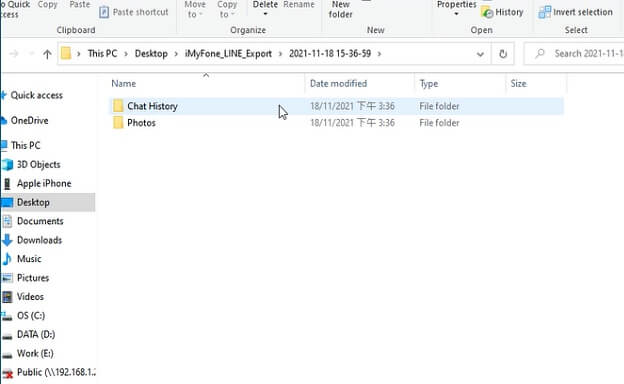Select iMyFone_LINE_Export in the breadcrumb
The height and width of the screenshot is (384, 624).
pos(228,53)
